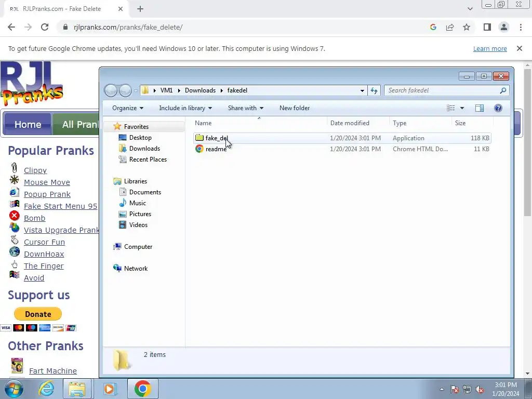Viewport: 532px width, 399px height.
Task: Open the Bomb prank link
Action: click(x=35, y=218)
